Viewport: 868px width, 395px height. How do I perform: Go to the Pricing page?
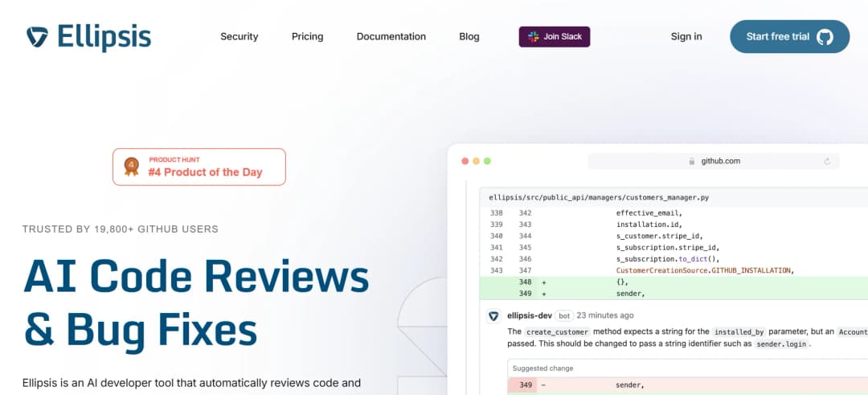click(307, 36)
